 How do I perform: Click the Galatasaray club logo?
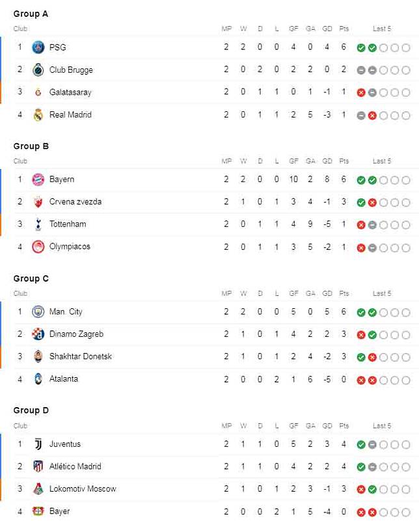38,92
